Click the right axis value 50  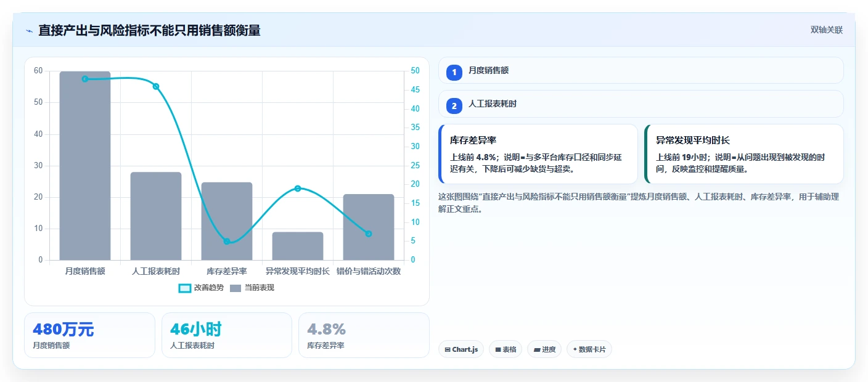point(416,71)
